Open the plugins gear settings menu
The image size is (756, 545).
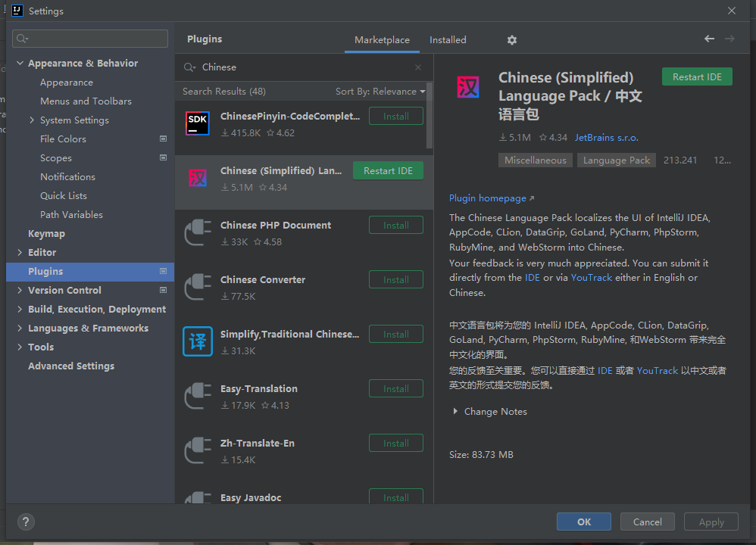click(x=511, y=40)
